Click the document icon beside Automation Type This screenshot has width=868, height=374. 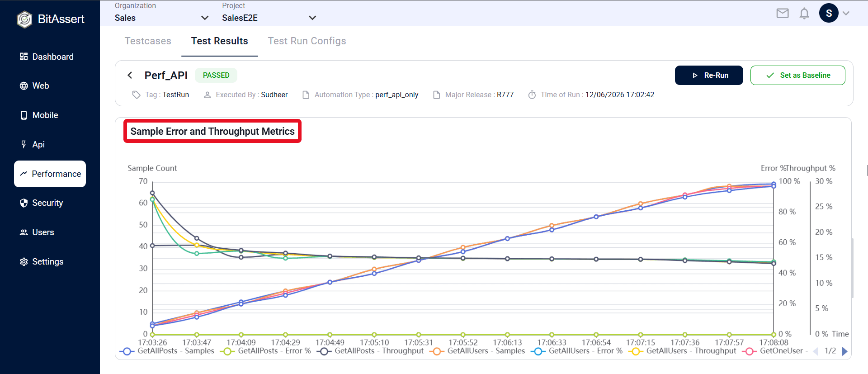click(x=306, y=95)
